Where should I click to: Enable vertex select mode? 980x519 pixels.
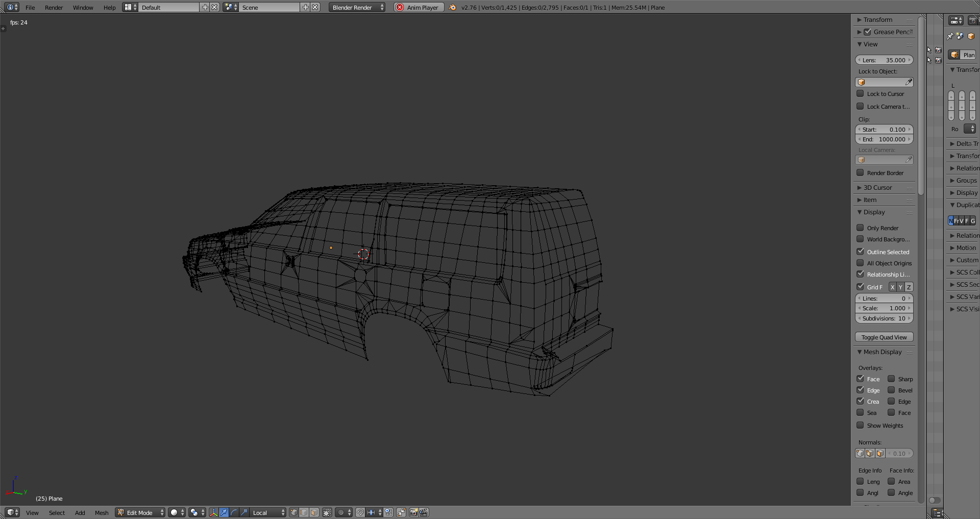point(294,512)
